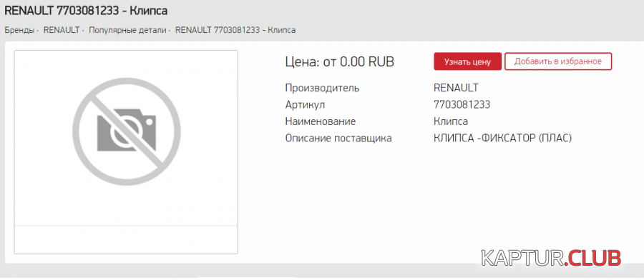Screen dimensions: 644x280
Task: Go to RENAULT breadcrumb link
Action: [x=62, y=30]
